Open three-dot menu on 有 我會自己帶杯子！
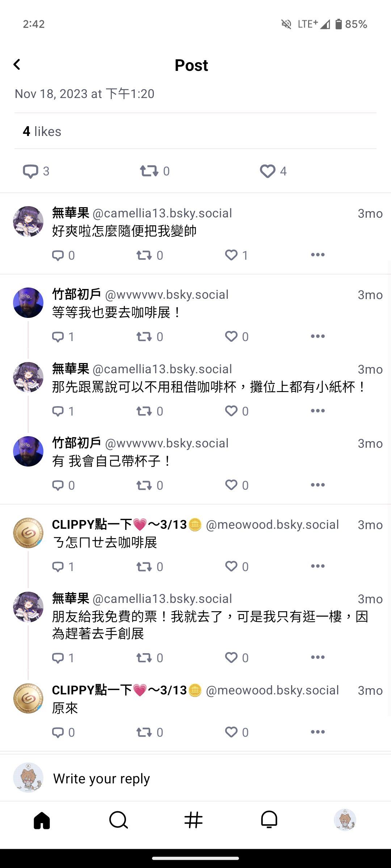This screenshot has height=868, width=391. coord(318,485)
